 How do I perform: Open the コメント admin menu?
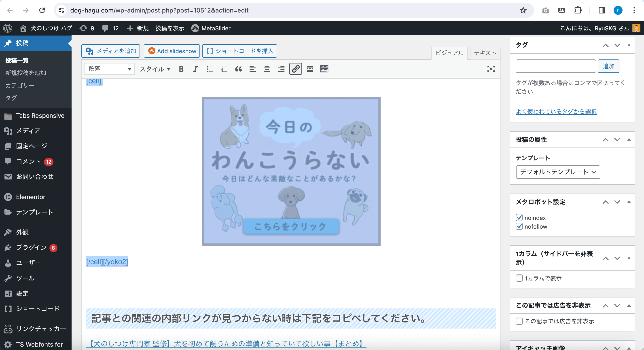pyautogui.click(x=28, y=161)
